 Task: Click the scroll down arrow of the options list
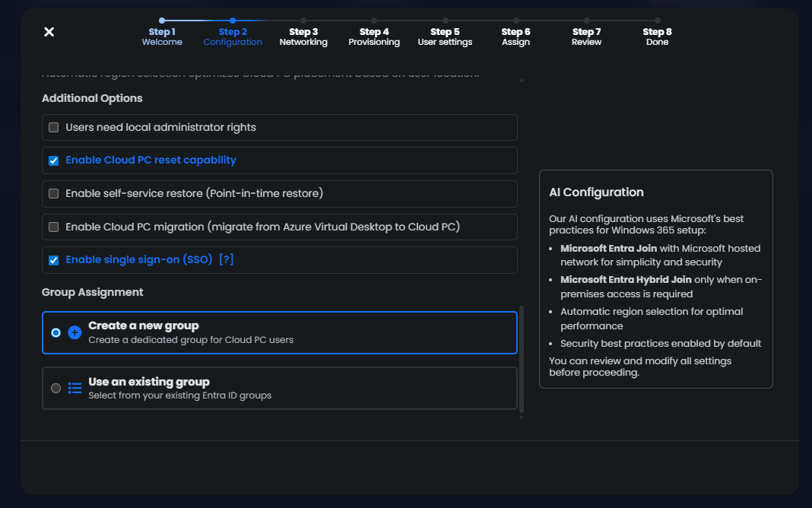(x=522, y=418)
